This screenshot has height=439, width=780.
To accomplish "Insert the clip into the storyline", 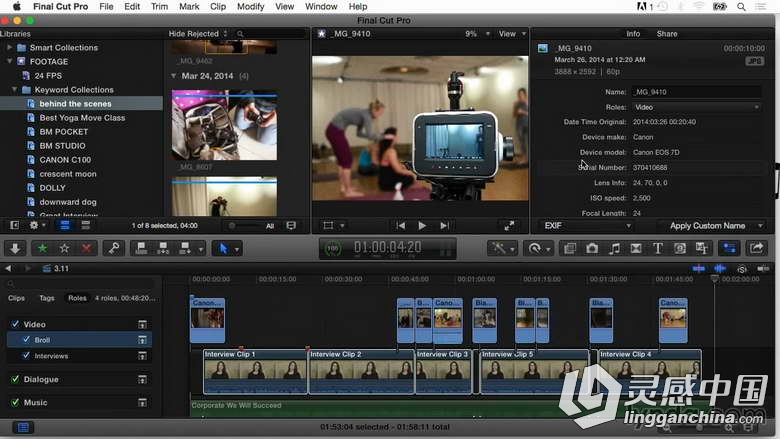I will point(163,248).
